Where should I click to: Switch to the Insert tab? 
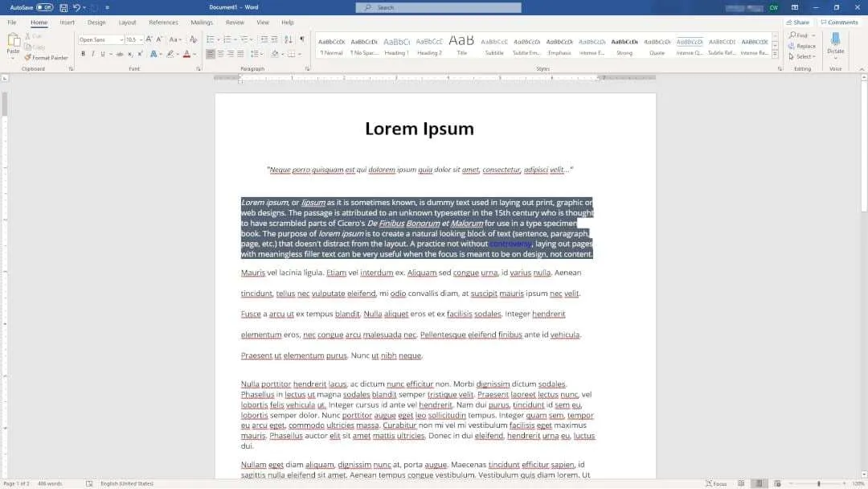(67, 23)
